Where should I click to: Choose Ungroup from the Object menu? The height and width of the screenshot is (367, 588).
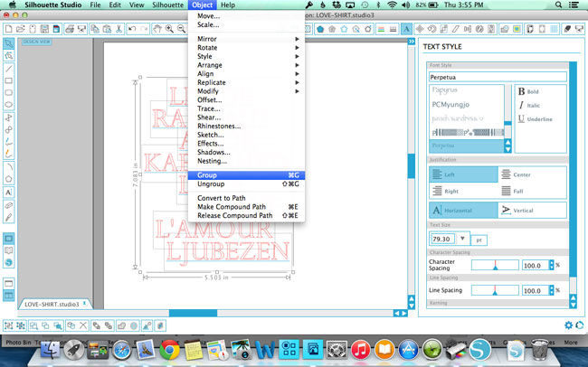pyautogui.click(x=247, y=184)
